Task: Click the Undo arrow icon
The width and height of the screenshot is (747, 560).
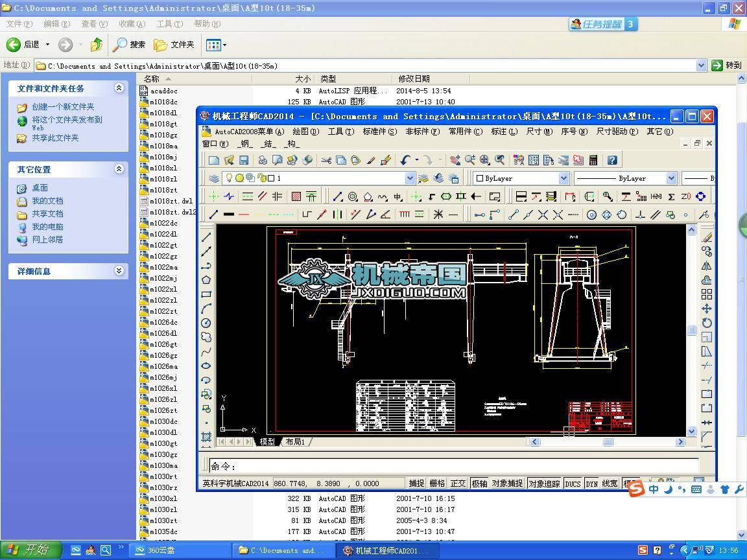Action: [405, 160]
